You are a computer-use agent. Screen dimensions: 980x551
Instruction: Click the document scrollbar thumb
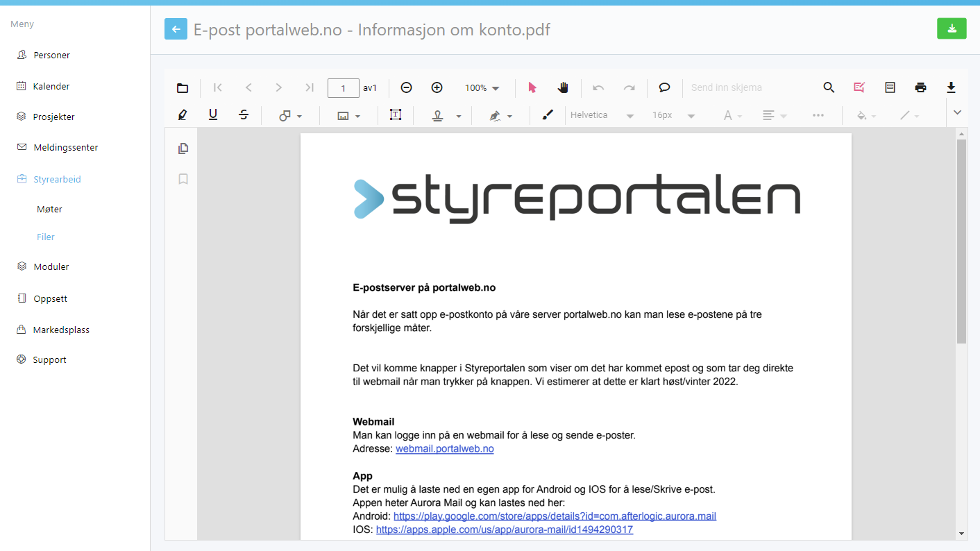[961, 241]
